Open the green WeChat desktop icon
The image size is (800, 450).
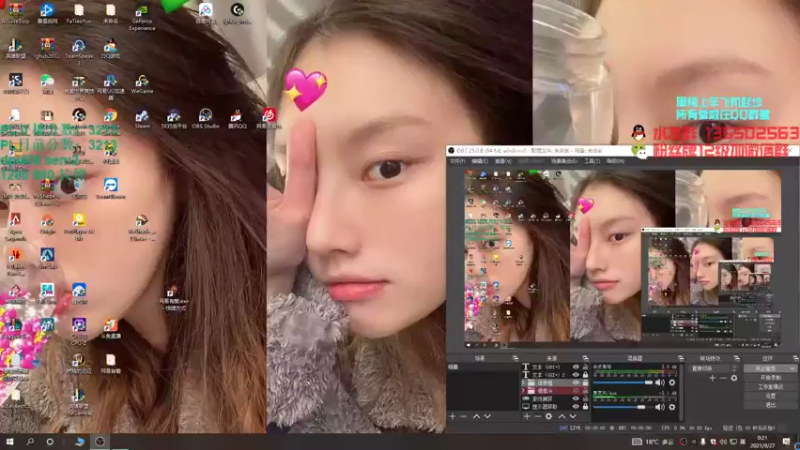(47, 84)
